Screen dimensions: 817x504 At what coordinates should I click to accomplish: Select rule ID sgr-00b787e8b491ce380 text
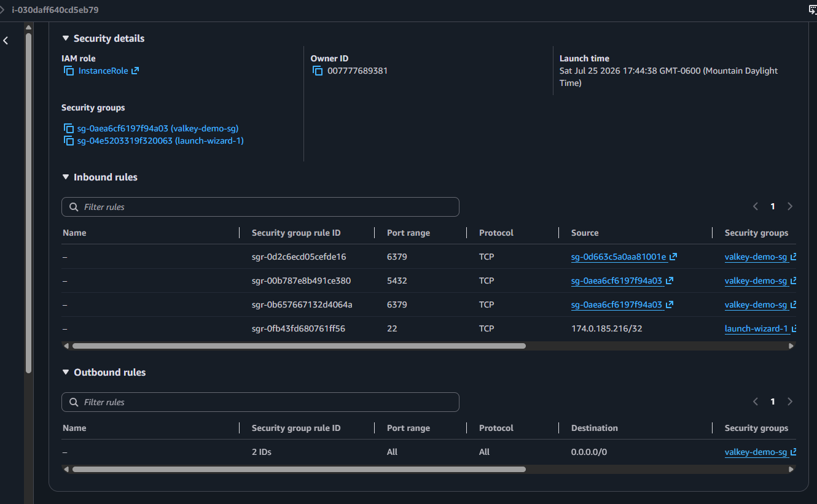coord(301,281)
